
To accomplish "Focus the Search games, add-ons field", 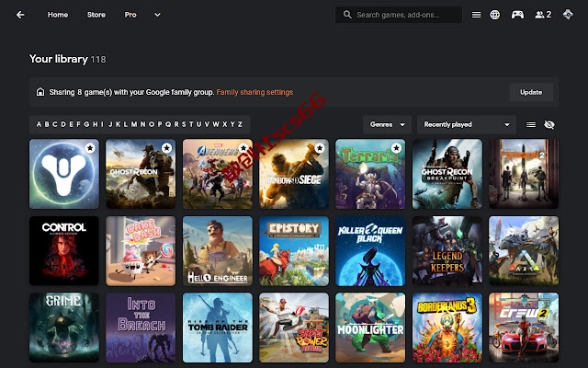I will click(x=399, y=15).
